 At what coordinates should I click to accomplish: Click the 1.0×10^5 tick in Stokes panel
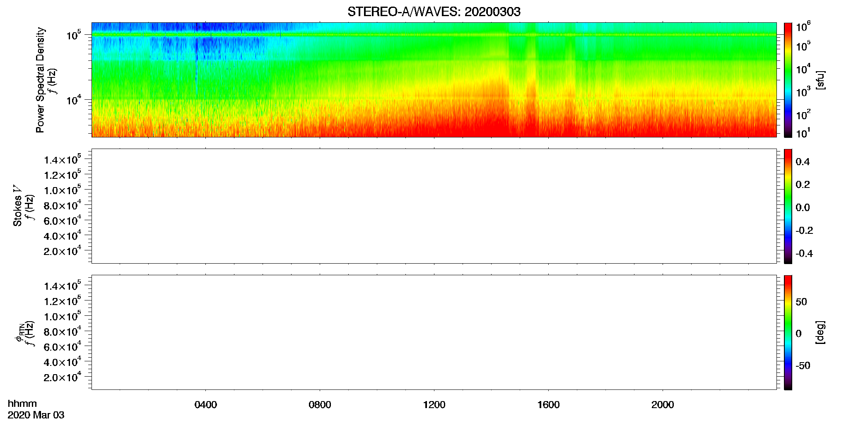(x=63, y=190)
